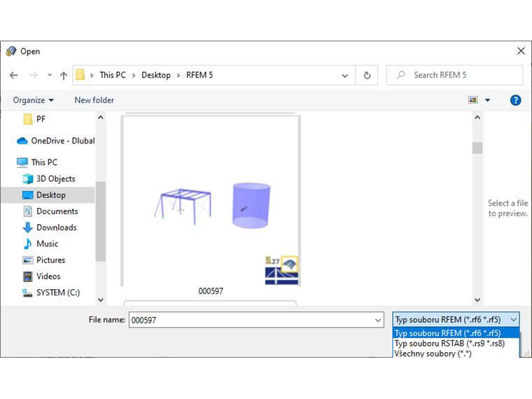Open the Pictures folder
This screenshot has height=399, width=532.
coord(43,260)
